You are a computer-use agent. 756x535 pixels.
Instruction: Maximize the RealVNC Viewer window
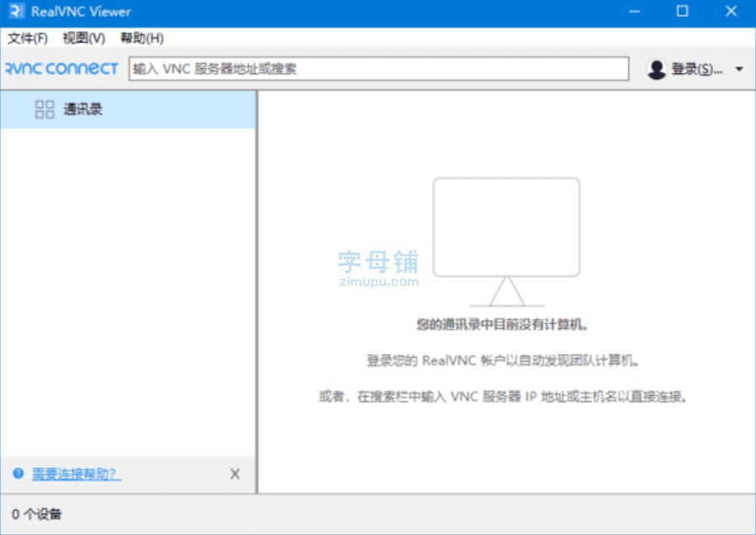682,11
